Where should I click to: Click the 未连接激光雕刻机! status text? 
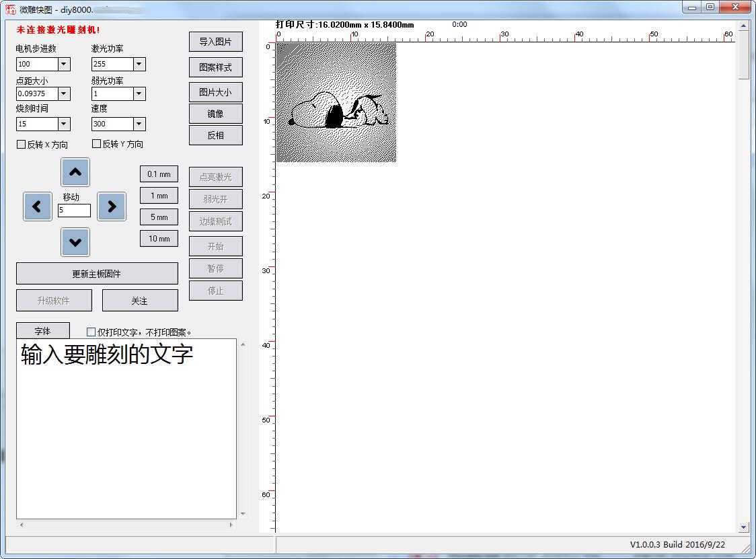pyautogui.click(x=58, y=30)
